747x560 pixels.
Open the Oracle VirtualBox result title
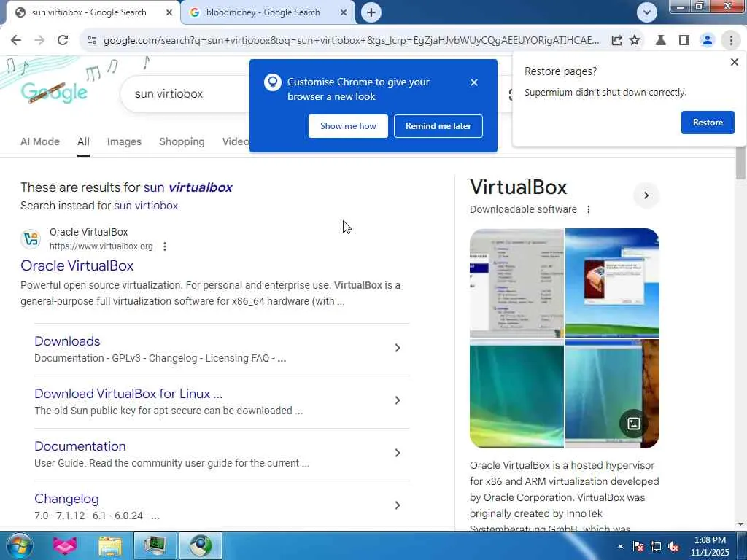point(77,265)
